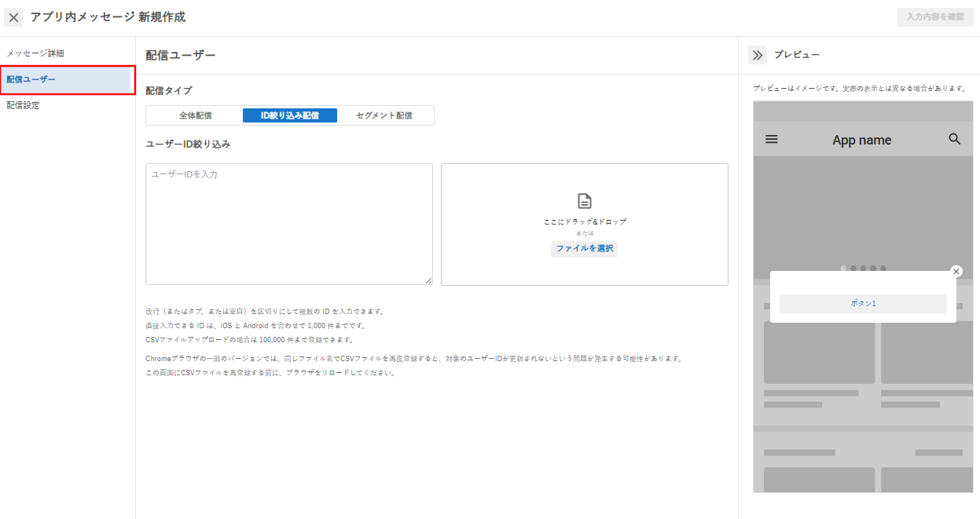Screen dimensions: 980x519
Task: Click ボタン1 in preview popup
Action: coord(863,303)
